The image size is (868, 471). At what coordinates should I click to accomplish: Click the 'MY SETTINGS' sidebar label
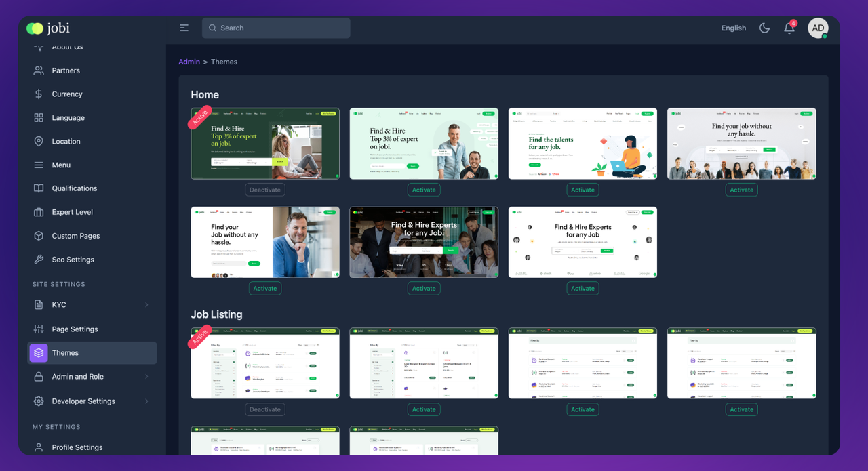pyautogui.click(x=56, y=427)
